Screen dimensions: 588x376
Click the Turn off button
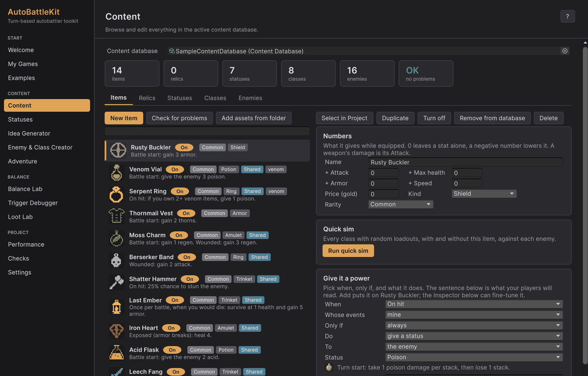[434, 118]
